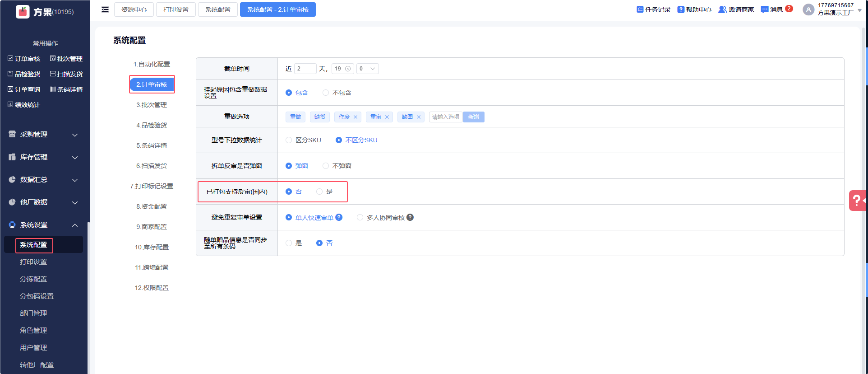Screen dimensions: 868x374
Task: Remove the 作废 redo option tag
Action: (x=356, y=117)
